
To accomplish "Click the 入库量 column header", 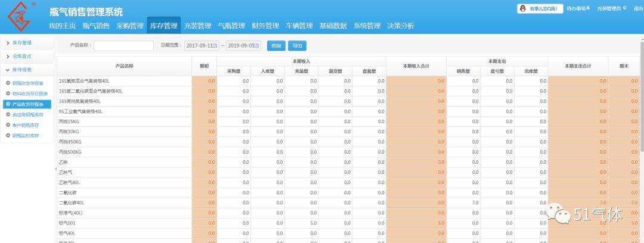I will 267,71.
